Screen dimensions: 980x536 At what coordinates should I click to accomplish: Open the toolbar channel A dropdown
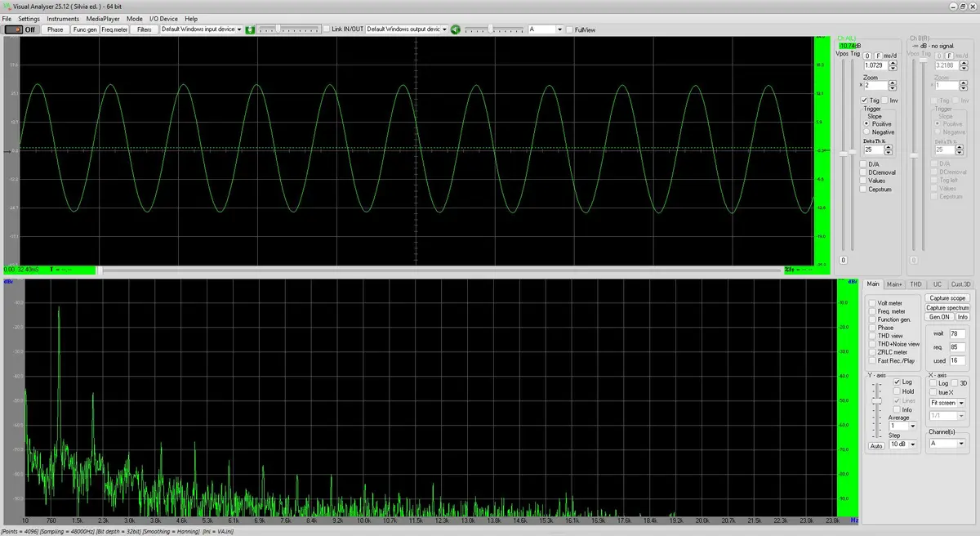tap(559, 29)
